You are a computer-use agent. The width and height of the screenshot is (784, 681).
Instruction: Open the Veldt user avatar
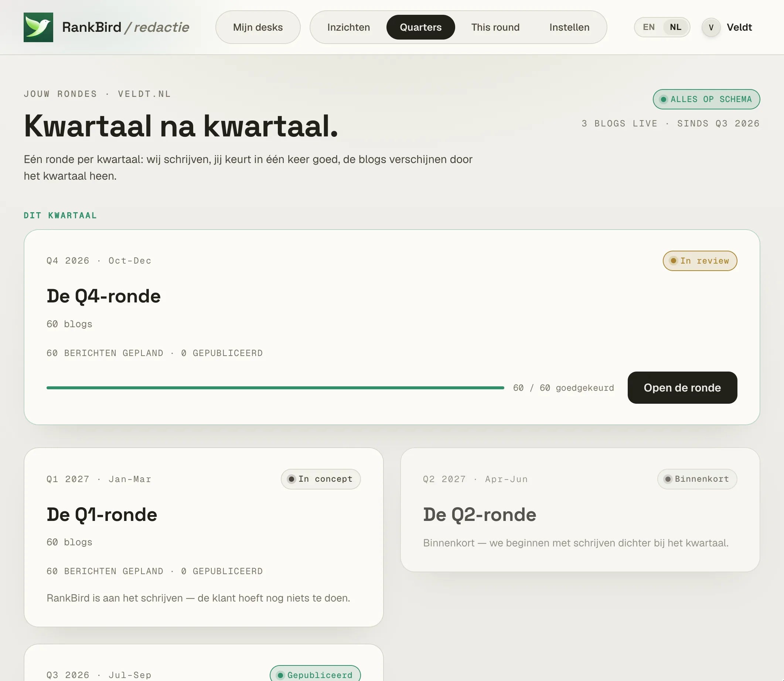click(711, 27)
